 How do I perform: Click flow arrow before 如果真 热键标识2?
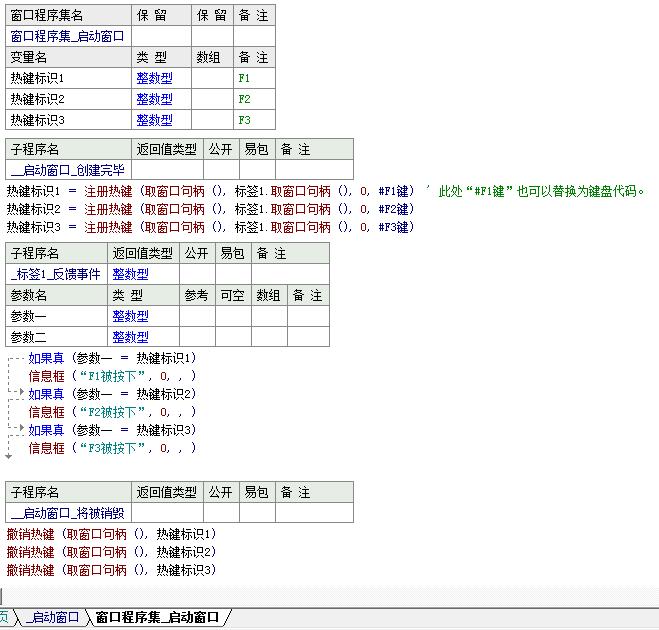22,392
